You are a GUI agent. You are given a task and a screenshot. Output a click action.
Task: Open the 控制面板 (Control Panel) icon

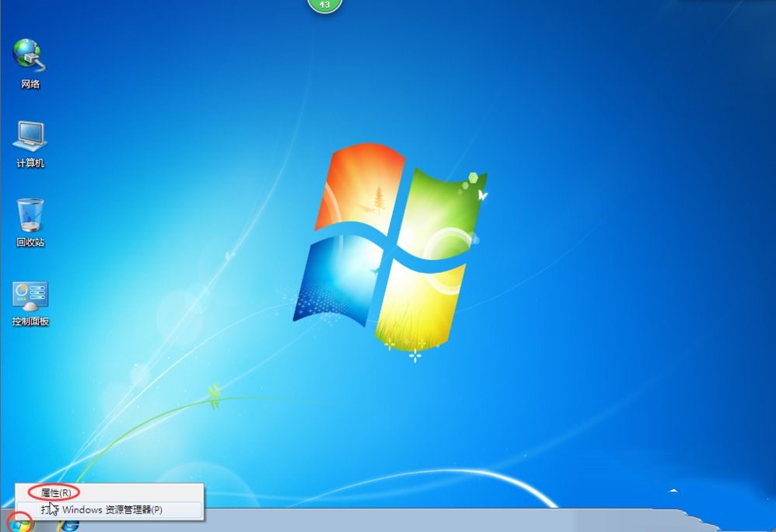click(x=30, y=296)
